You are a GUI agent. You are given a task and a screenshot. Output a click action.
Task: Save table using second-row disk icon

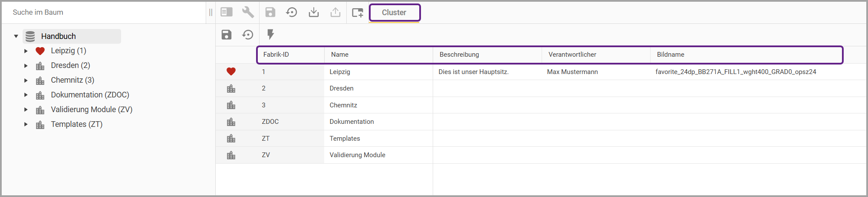[x=227, y=35]
